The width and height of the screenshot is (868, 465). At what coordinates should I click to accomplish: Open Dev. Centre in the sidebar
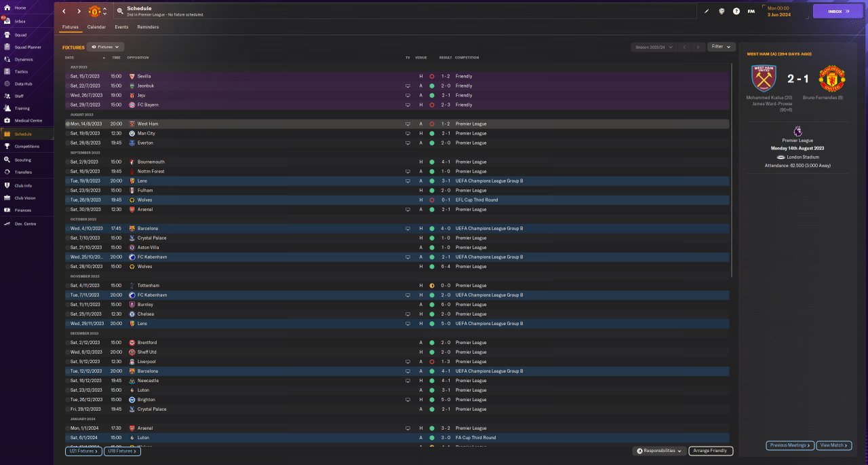pyautogui.click(x=25, y=223)
